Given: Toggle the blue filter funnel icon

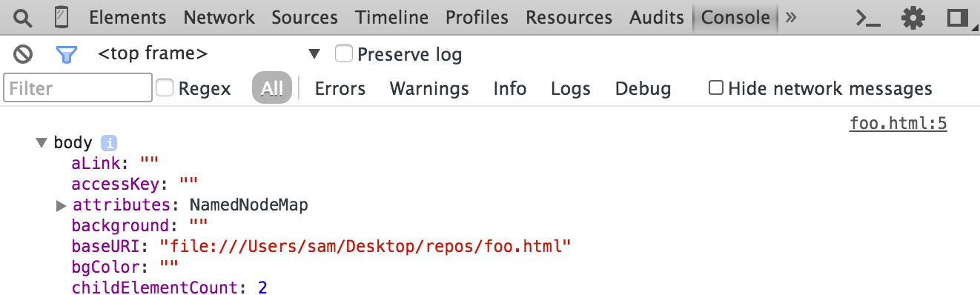Looking at the screenshot, I should click(67, 54).
